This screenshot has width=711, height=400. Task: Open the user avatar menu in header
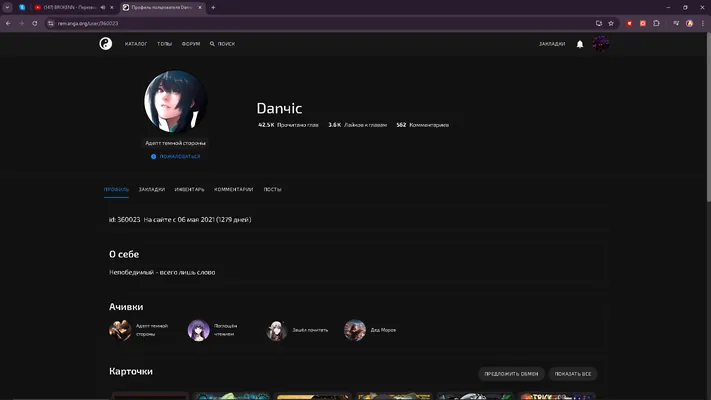[x=600, y=44]
